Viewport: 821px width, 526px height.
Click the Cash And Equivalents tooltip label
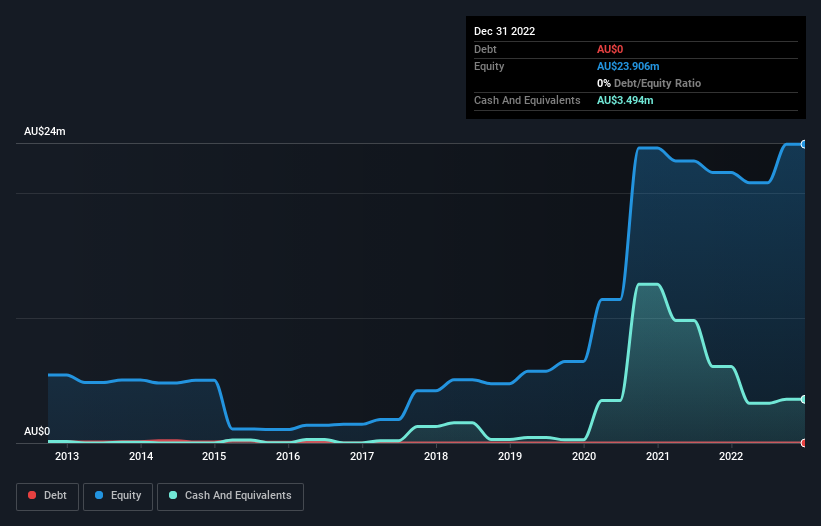(527, 100)
